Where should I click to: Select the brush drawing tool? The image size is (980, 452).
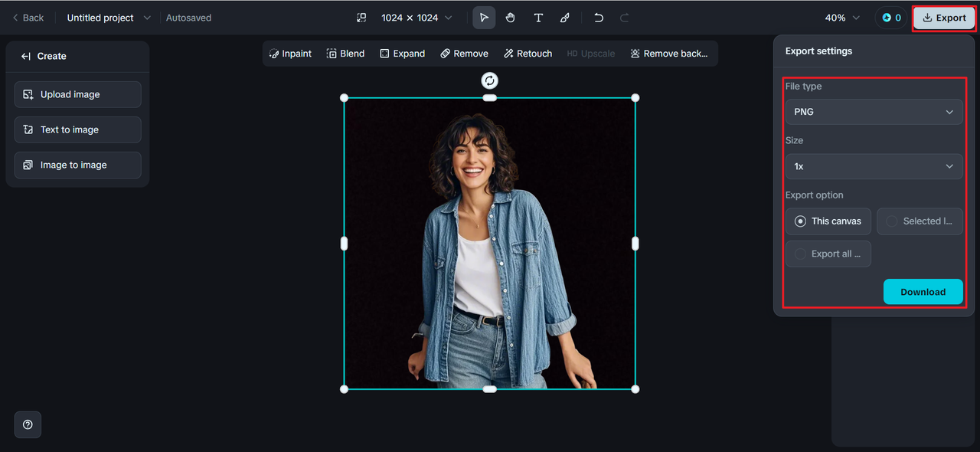point(565,18)
